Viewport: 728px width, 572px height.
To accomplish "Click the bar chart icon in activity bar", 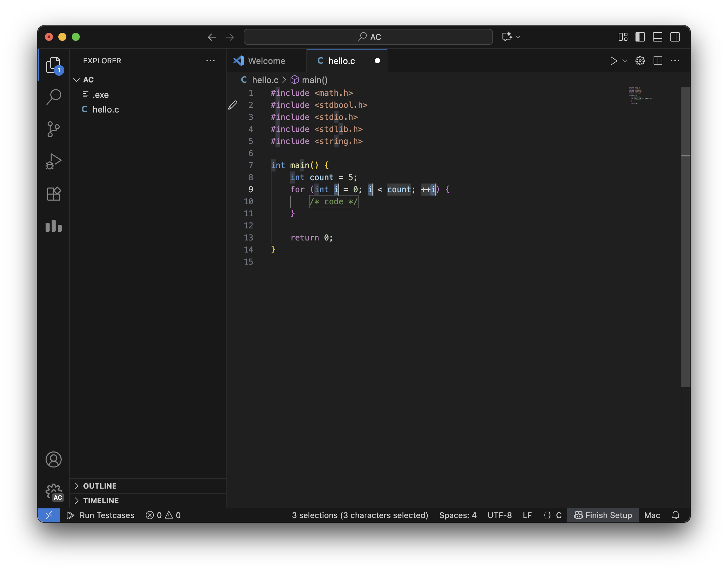I will 54,226.
